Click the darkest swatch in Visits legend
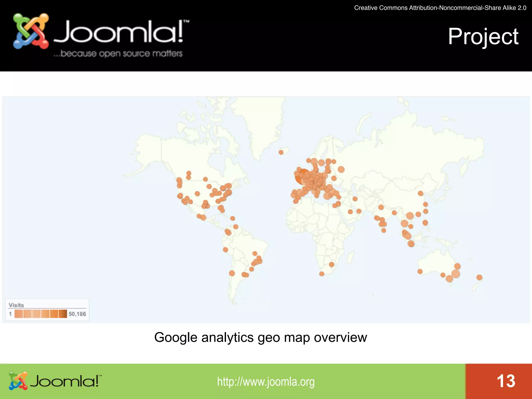The height and width of the screenshot is (399, 532). coord(63,314)
